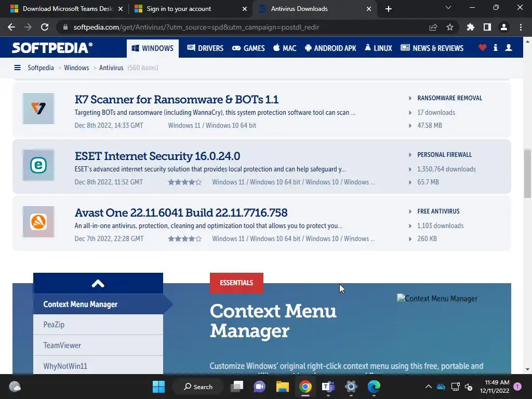This screenshot has height=399, width=532.
Task: Click the Free Antivirus category link
Action: pyautogui.click(x=438, y=211)
